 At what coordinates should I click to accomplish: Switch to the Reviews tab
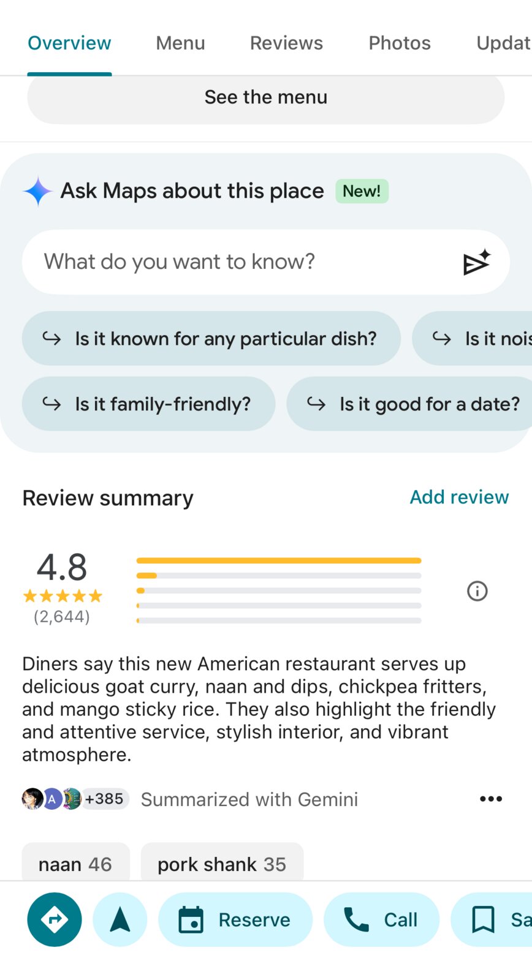pyautogui.click(x=286, y=43)
